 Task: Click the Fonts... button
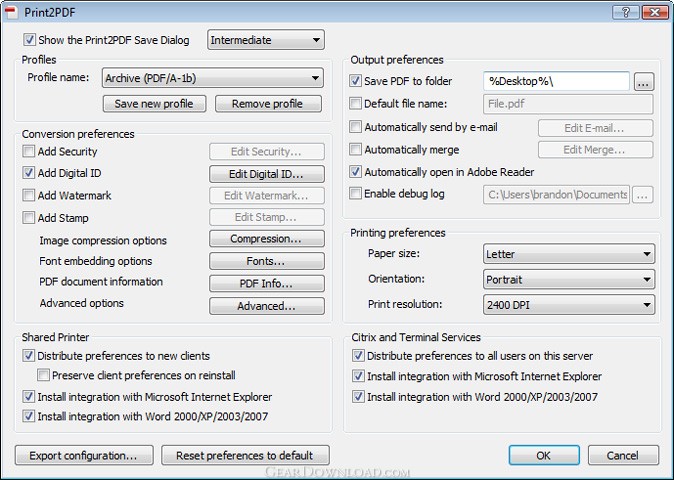tap(267, 261)
